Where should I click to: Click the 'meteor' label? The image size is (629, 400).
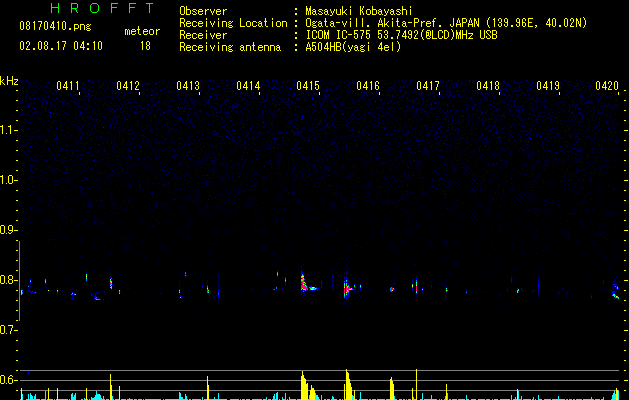tap(142, 31)
